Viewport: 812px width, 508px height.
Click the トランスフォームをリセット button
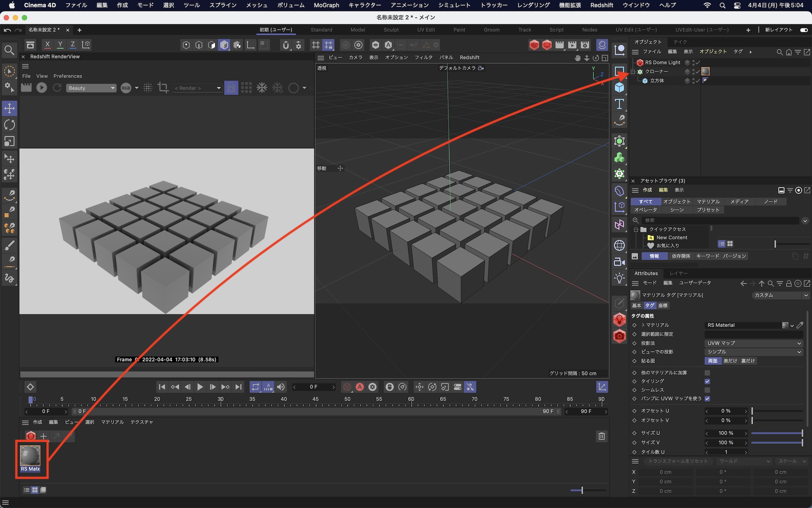(x=677, y=461)
